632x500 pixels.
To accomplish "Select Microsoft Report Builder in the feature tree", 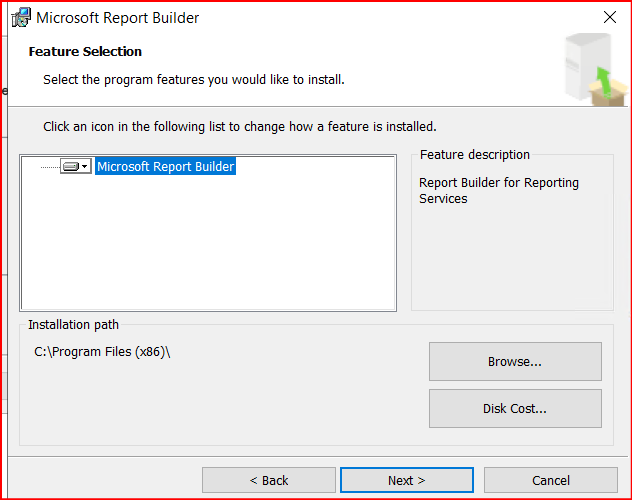I will coord(165,167).
